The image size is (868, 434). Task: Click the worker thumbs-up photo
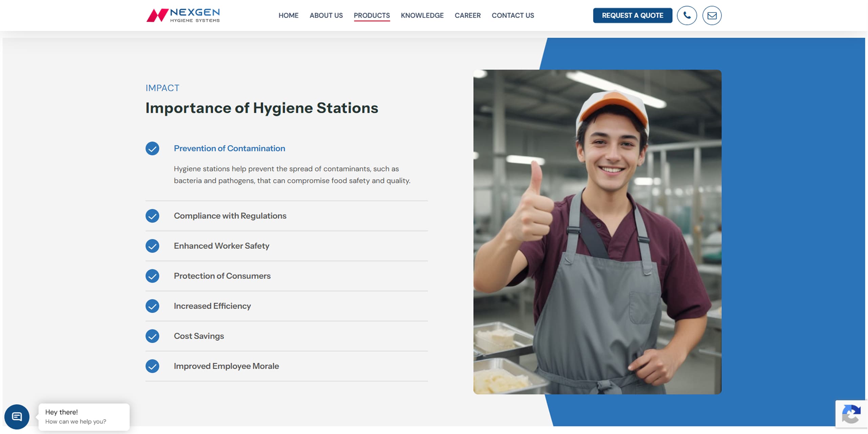597,232
